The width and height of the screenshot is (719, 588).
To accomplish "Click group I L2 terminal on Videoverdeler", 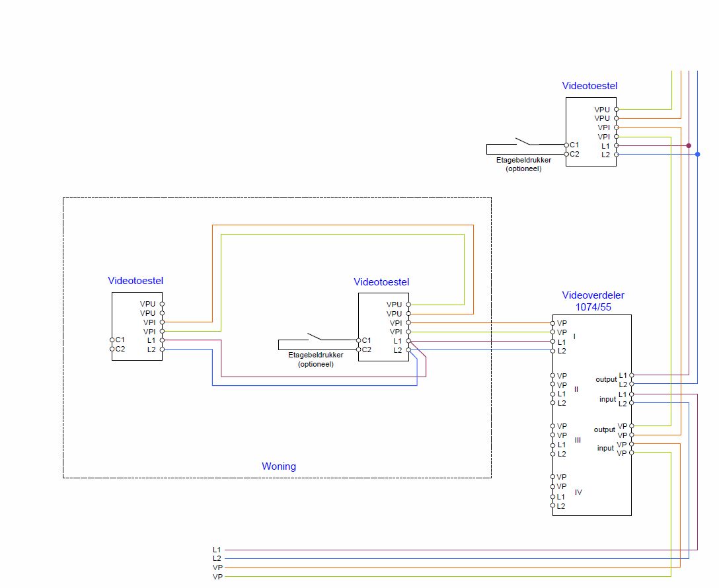I will coord(552,351).
